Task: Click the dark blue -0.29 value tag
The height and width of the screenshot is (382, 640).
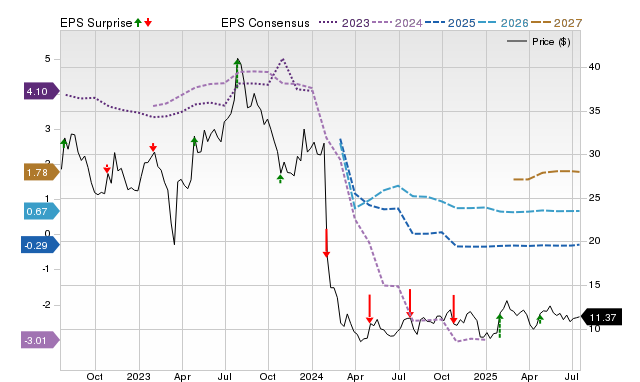Action: (x=40, y=245)
